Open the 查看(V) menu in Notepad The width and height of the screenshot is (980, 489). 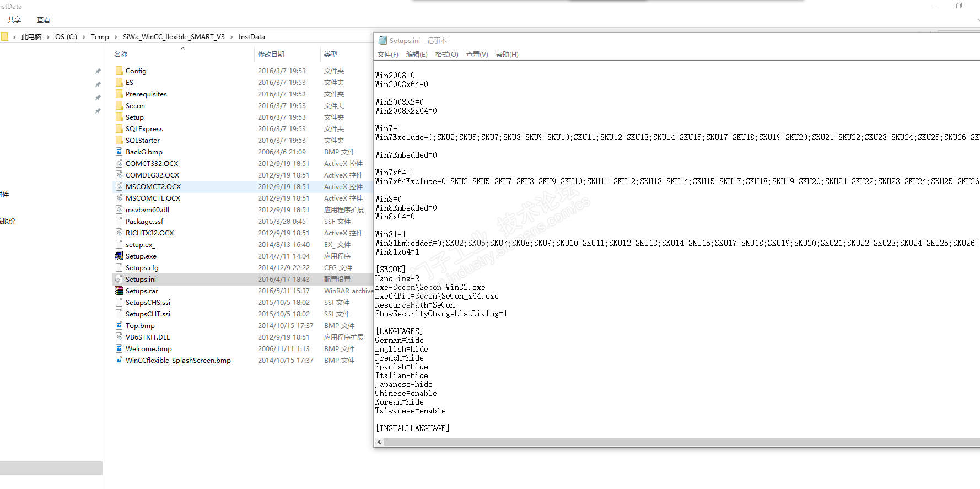tap(477, 55)
